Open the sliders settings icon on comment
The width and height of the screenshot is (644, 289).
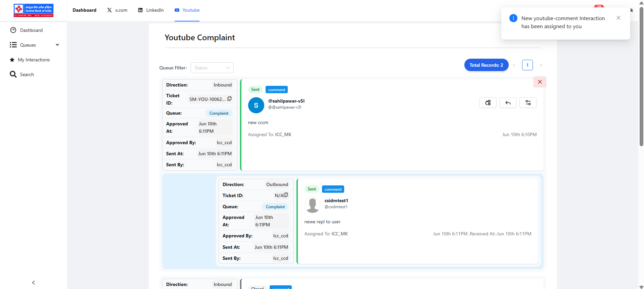click(x=528, y=103)
